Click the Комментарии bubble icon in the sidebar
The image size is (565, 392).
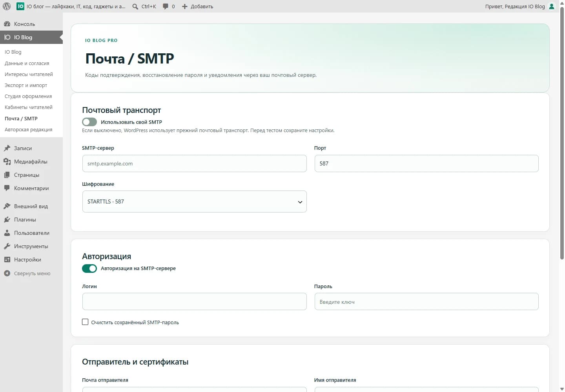pos(7,188)
